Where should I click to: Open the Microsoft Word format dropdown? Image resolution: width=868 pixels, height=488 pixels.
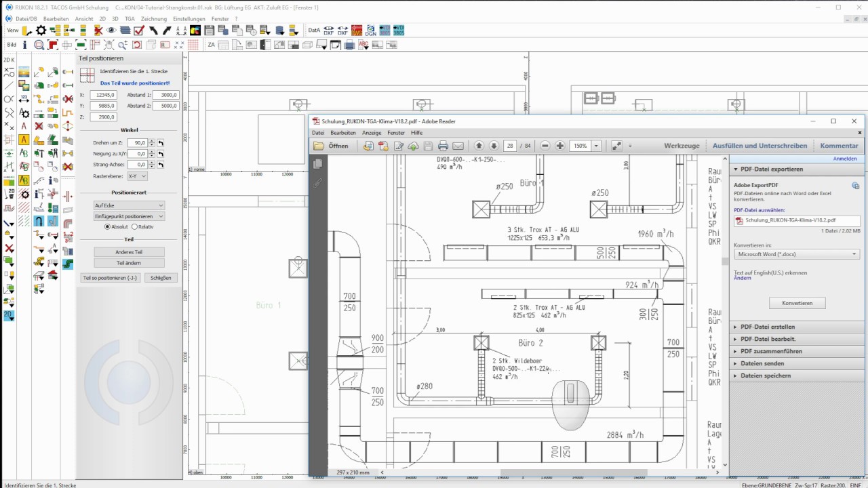coord(797,254)
